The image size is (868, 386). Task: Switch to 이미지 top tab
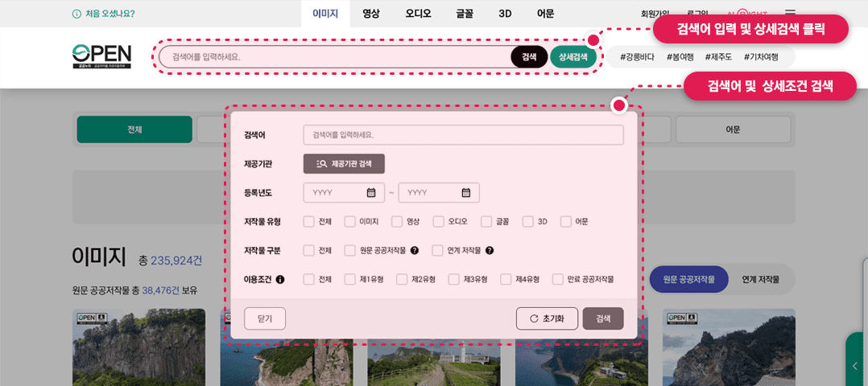325,14
